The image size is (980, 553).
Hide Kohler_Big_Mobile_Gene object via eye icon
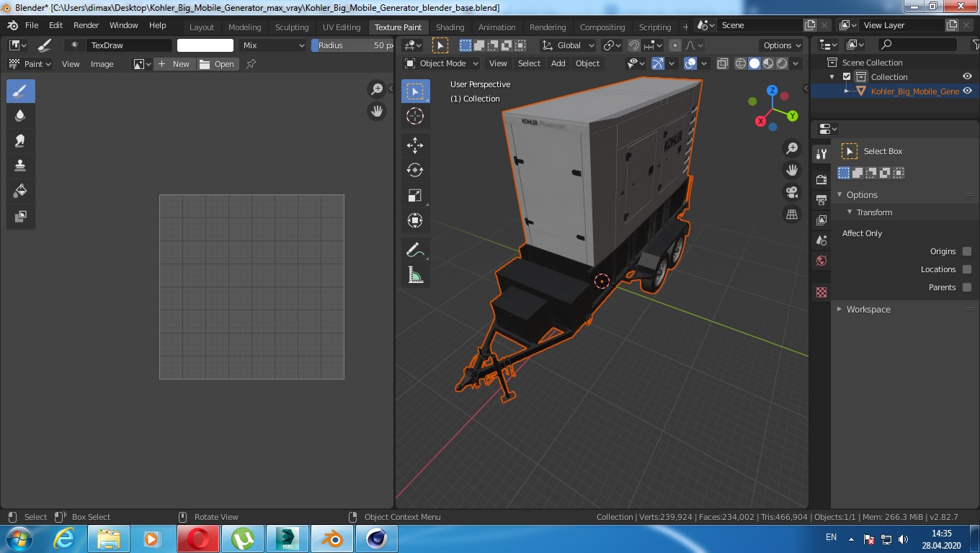pos(968,91)
